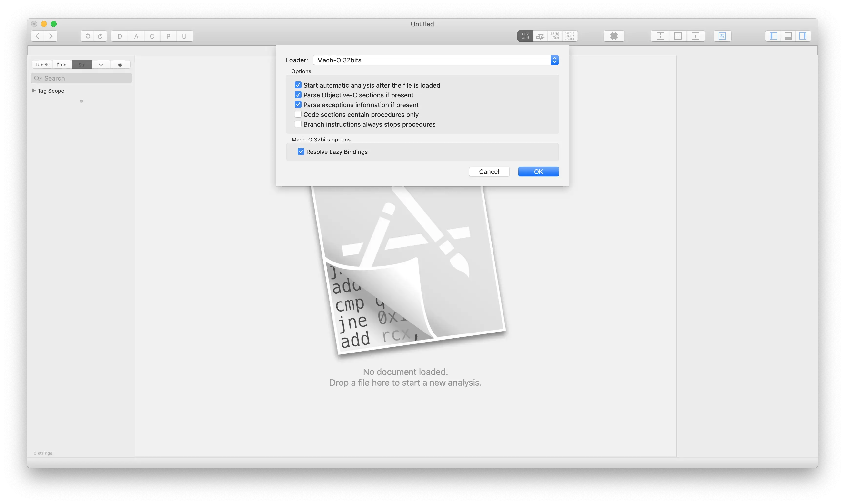Select the single view layout icon
The height and width of the screenshot is (504, 845).
[x=696, y=36]
